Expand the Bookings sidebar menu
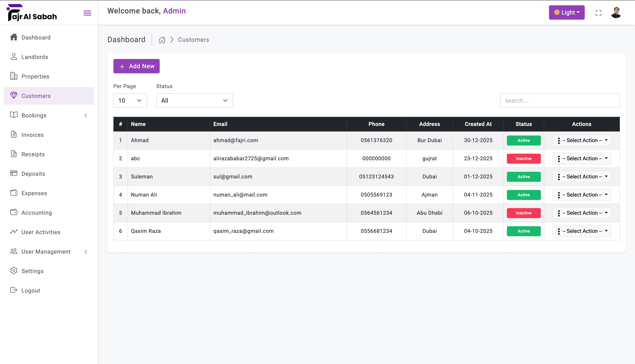This screenshot has height=364, width=635. [x=49, y=115]
